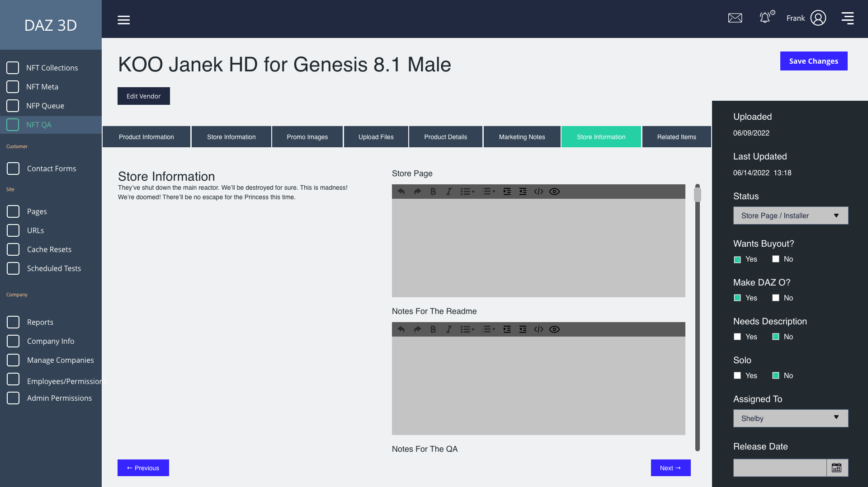Open the mail envelope icon
This screenshot has height=487, width=868.
(735, 18)
